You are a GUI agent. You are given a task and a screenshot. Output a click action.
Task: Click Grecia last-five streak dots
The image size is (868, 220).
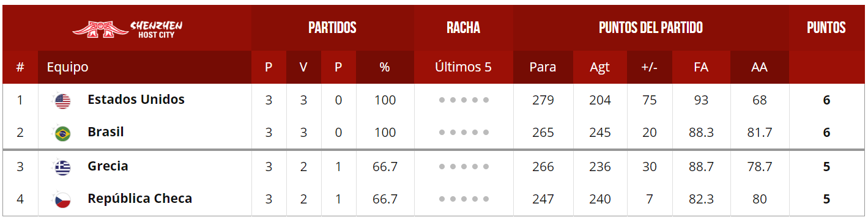pyautogui.click(x=464, y=166)
